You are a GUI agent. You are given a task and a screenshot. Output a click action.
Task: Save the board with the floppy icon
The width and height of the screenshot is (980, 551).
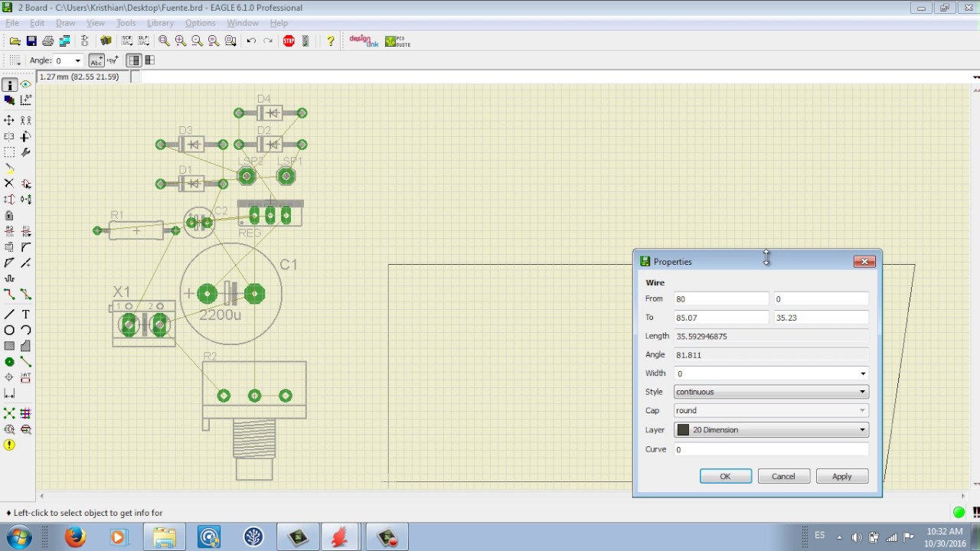(x=31, y=41)
